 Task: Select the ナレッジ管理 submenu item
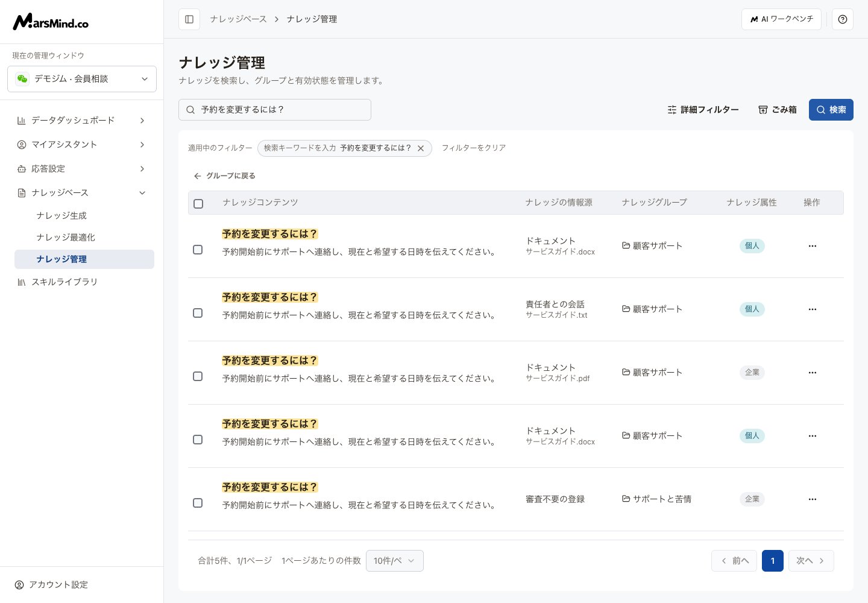tap(84, 259)
